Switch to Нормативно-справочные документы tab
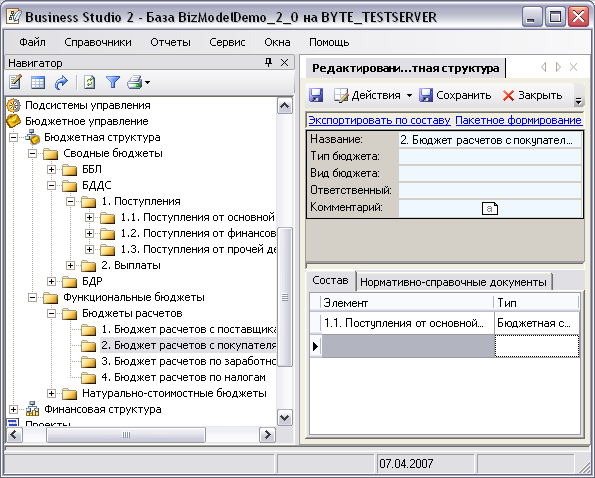595x478 pixels. click(x=453, y=282)
